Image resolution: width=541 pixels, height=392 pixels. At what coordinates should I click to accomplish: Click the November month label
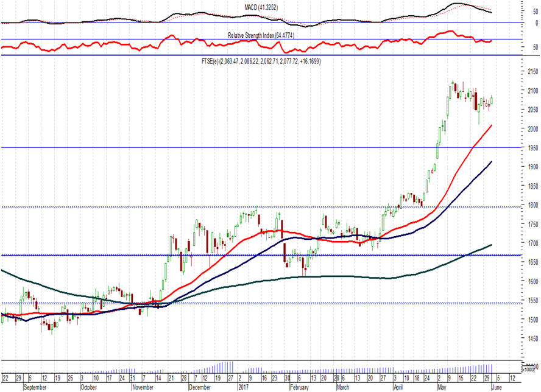143,388
